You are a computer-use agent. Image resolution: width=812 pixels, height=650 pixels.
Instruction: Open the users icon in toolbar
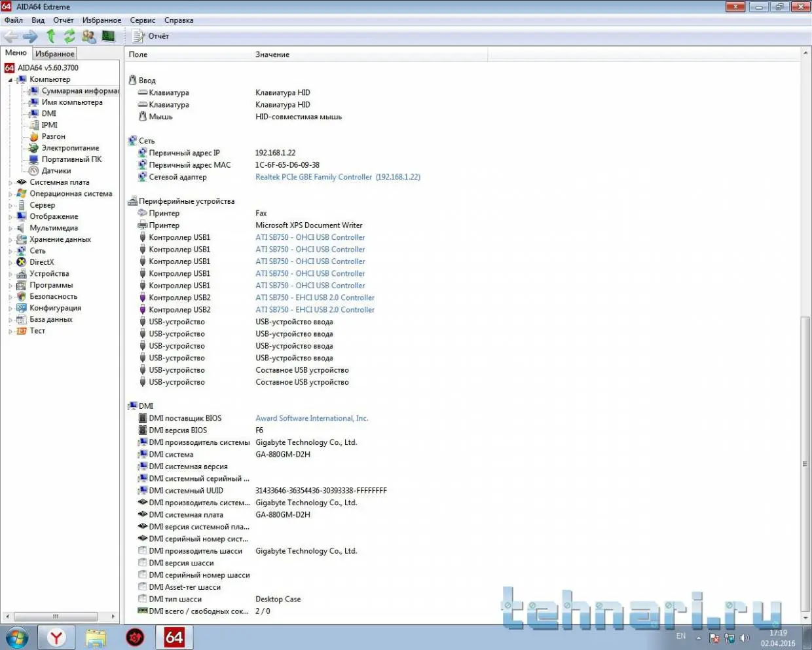coord(88,37)
